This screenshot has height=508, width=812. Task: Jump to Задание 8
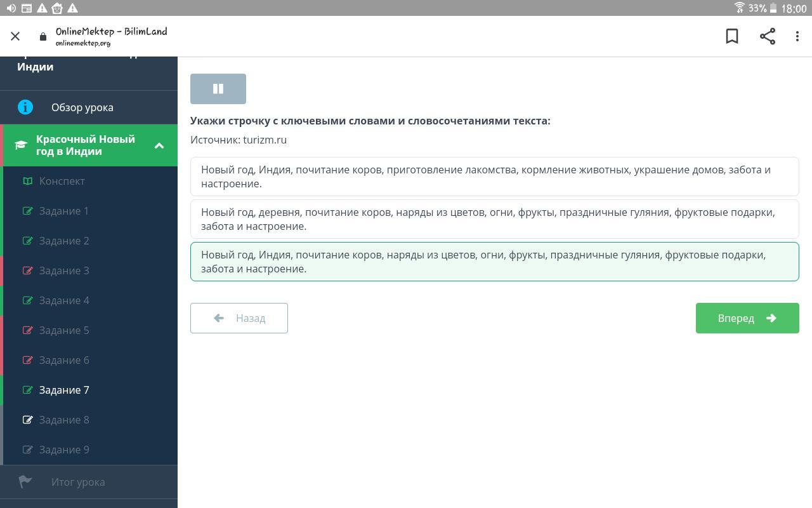(x=63, y=420)
